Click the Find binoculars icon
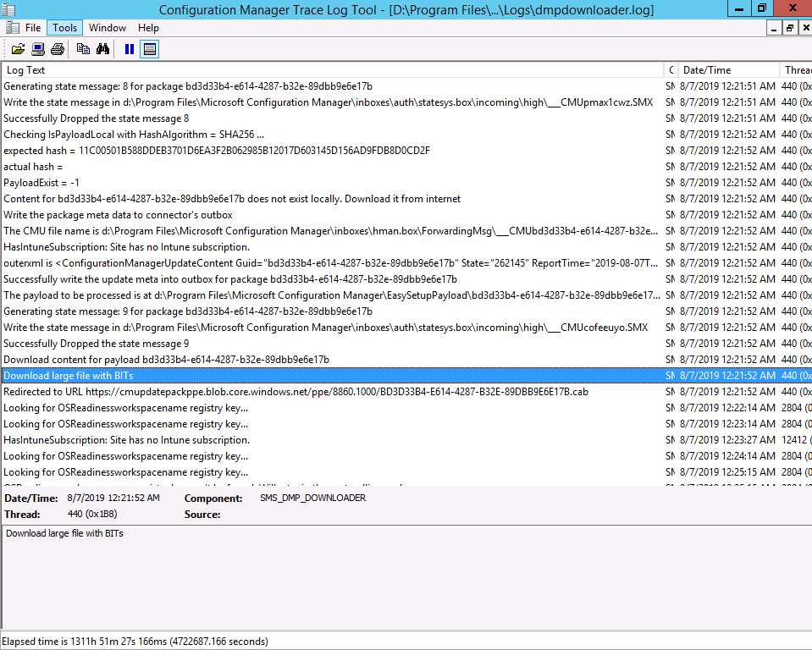 click(102, 49)
